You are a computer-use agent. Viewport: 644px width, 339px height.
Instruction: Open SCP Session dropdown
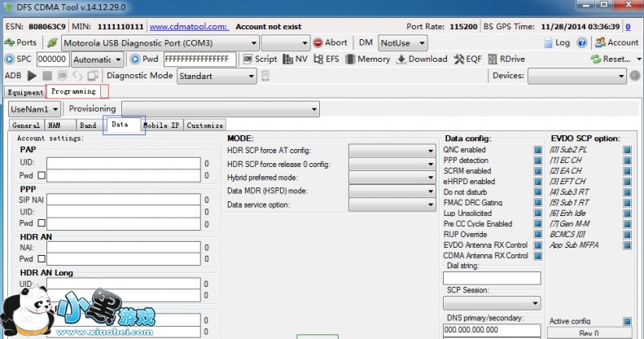492,303
